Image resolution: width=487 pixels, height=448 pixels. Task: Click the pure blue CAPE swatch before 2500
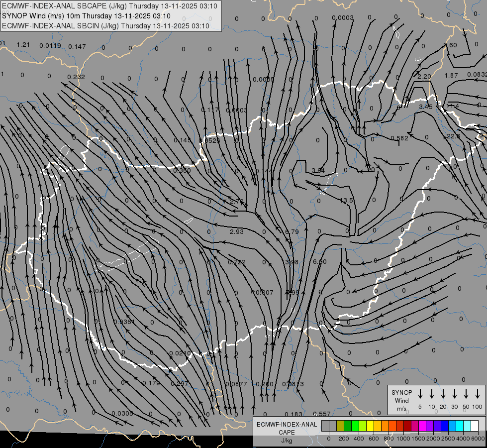click(444, 426)
